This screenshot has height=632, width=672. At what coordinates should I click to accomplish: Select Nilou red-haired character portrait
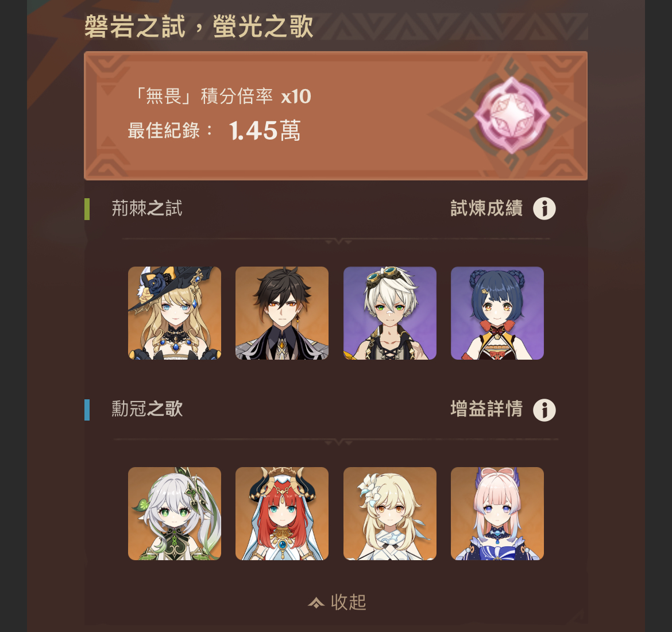pyautogui.click(x=282, y=514)
